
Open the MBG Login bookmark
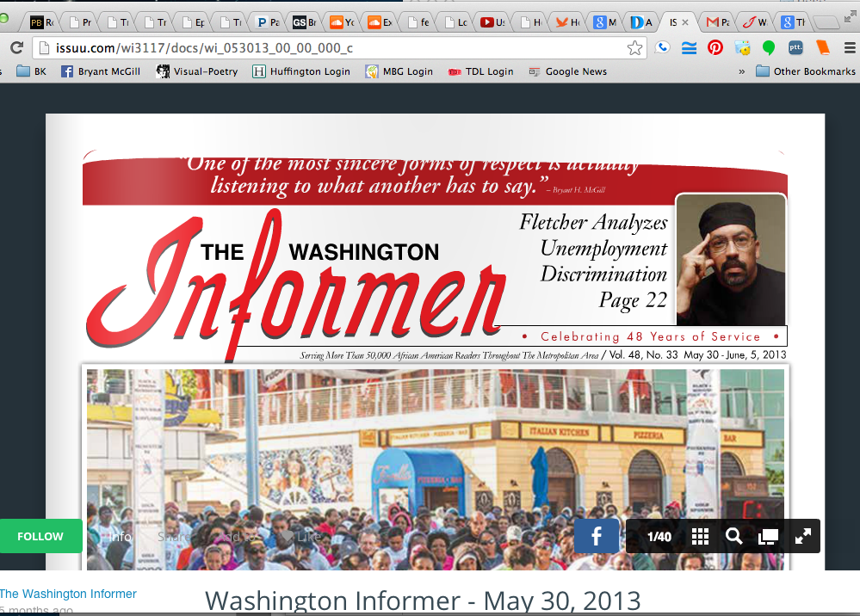(x=399, y=71)
